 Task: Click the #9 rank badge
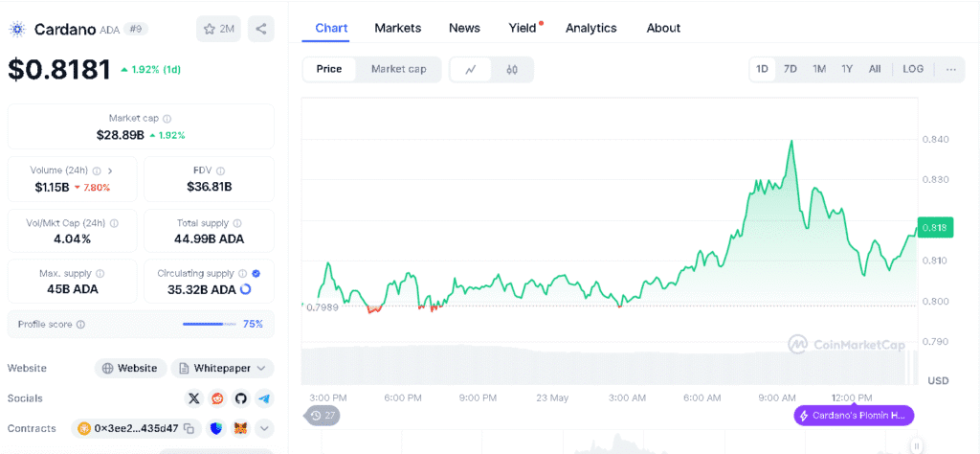coord(135,29)
